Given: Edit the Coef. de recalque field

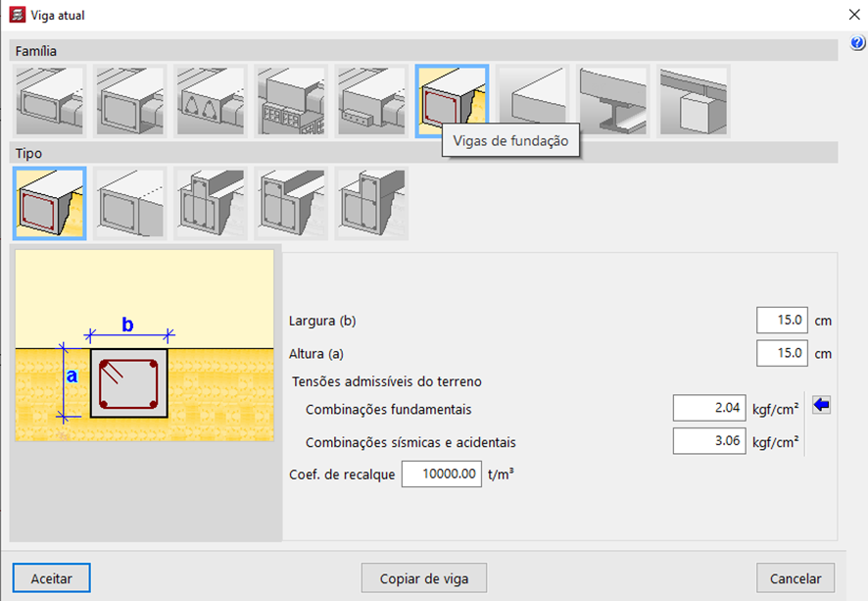Looking at the screenshot, I should pos(441,475).
